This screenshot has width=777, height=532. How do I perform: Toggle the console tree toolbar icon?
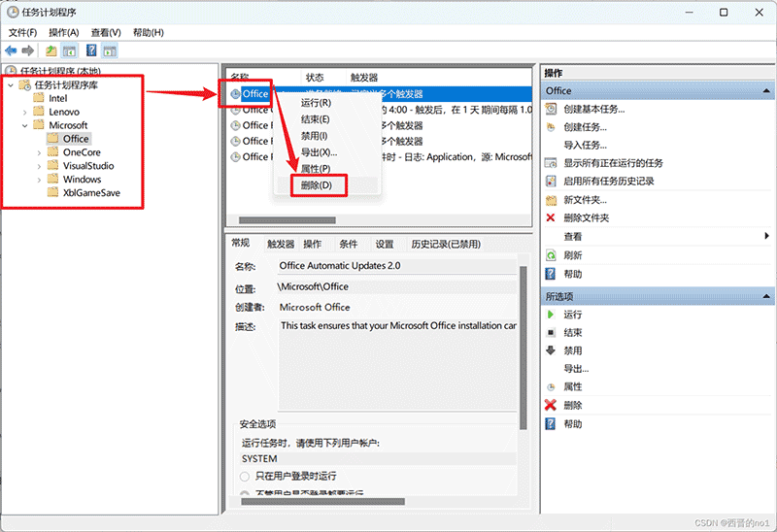(69, 50)
